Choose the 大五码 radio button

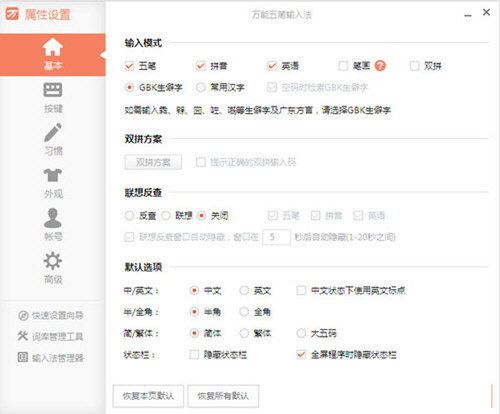301,333
